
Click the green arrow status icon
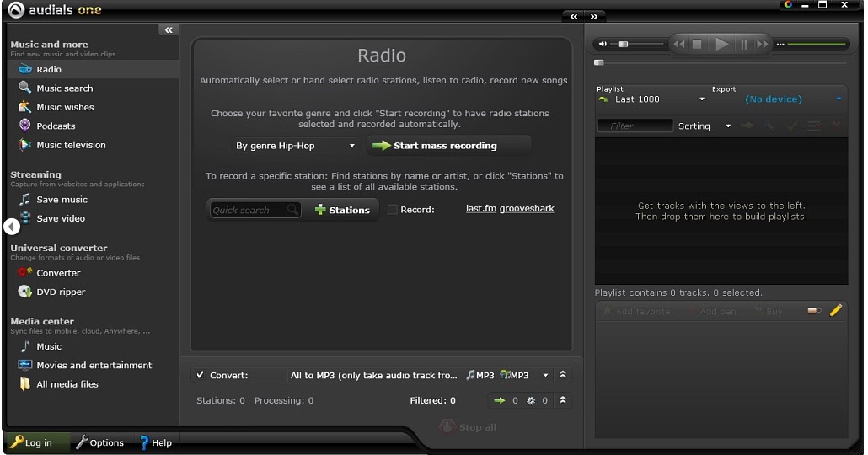pyautogui.click(x=500, y=400)
